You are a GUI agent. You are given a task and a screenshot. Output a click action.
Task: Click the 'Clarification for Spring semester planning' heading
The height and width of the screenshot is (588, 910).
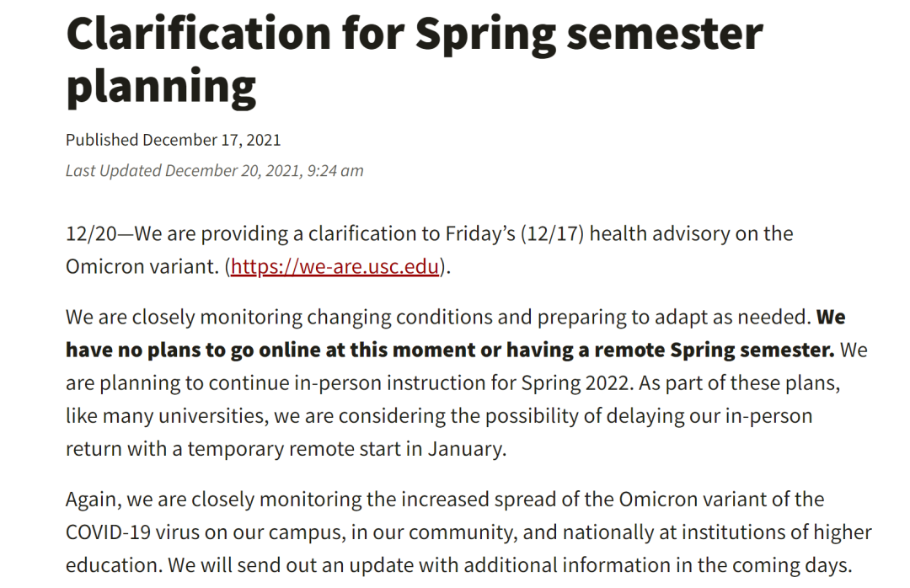pyautogui.click(x=415, y=60)
